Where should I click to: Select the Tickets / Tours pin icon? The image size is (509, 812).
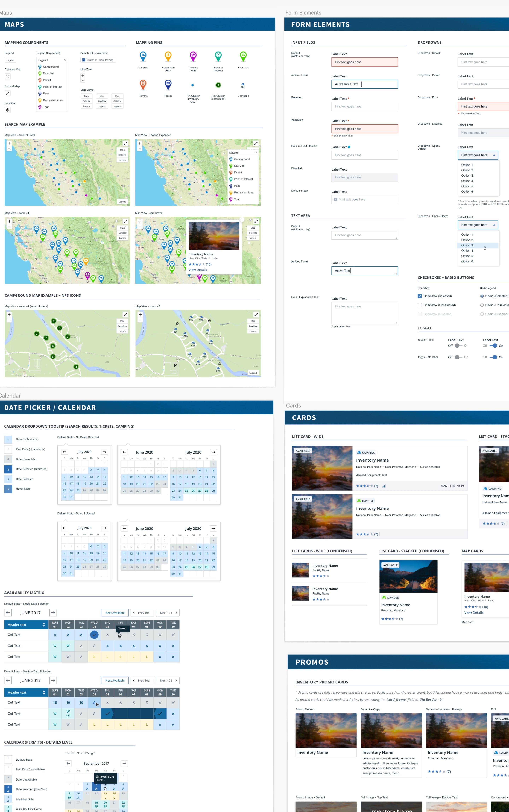pyautogui.click(x=193, y=56)
